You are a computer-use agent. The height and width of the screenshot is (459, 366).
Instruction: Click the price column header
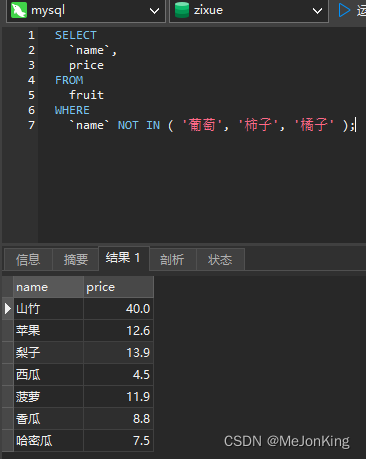point(118,287)
